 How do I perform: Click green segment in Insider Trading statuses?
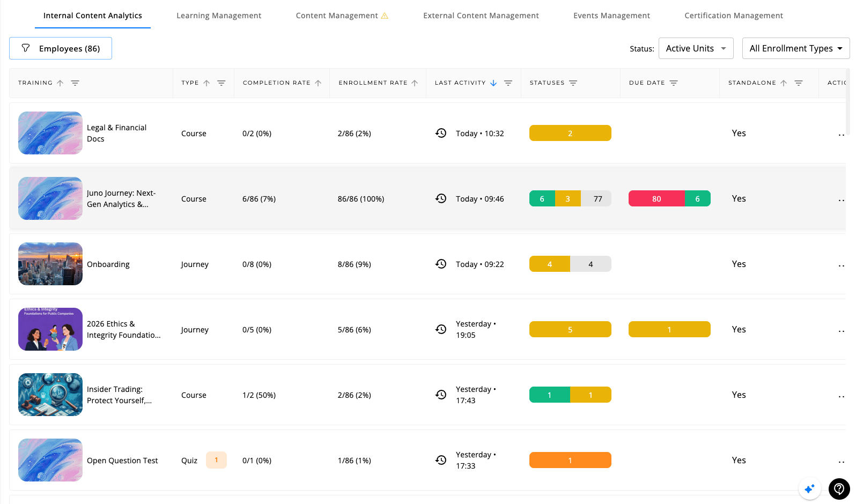tap(550, 395)
